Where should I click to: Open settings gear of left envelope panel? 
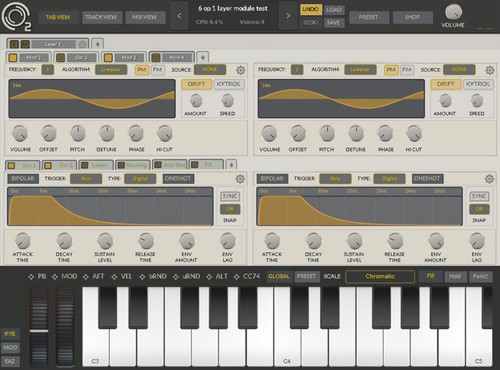(240, 179)
